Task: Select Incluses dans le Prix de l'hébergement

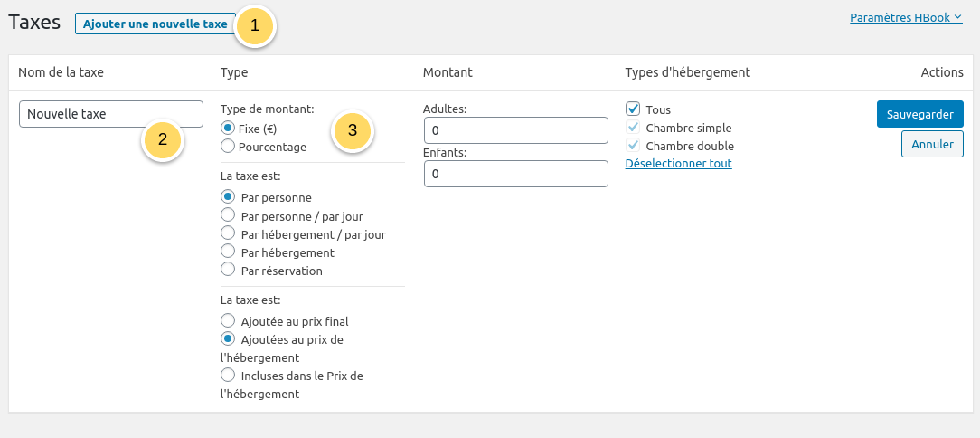Action: coord(228,375)
